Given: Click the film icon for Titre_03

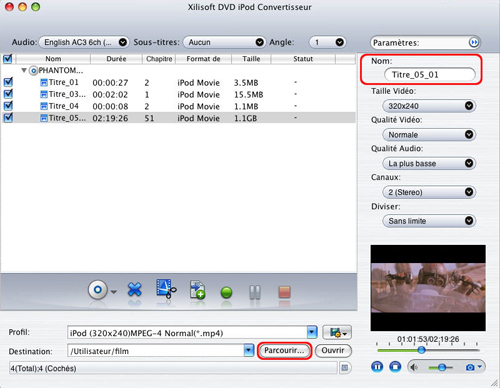Looking at the screenshot, I should 44,94.
